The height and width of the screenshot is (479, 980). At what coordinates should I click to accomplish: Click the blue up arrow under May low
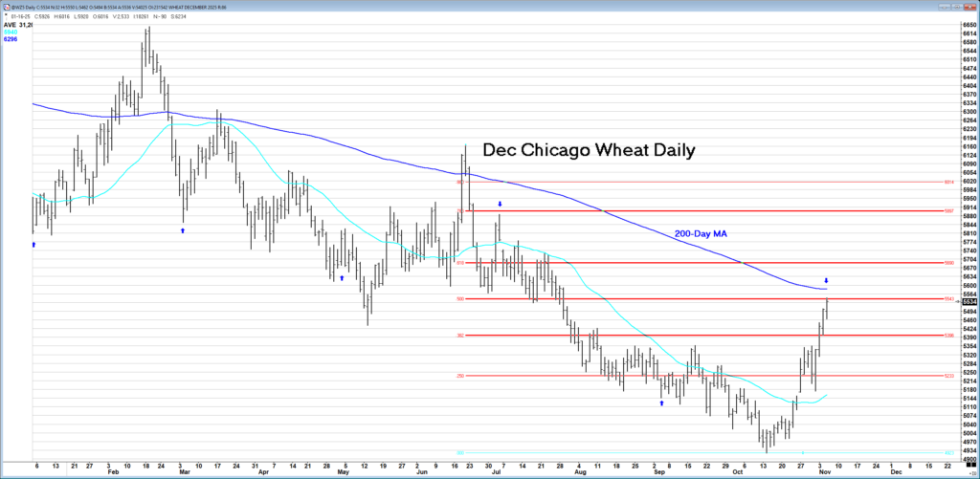coord(342,278)
